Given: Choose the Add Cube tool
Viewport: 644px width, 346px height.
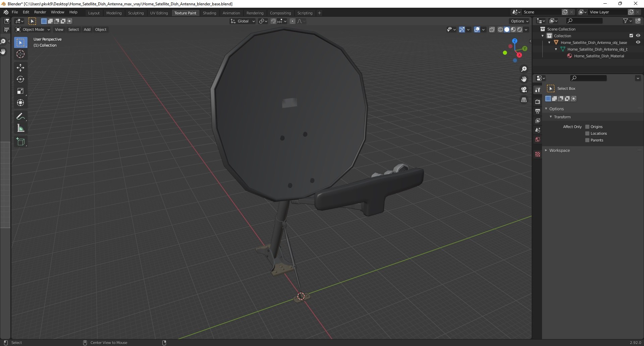Looking at the screenshot, I should (x=20, y=142).
